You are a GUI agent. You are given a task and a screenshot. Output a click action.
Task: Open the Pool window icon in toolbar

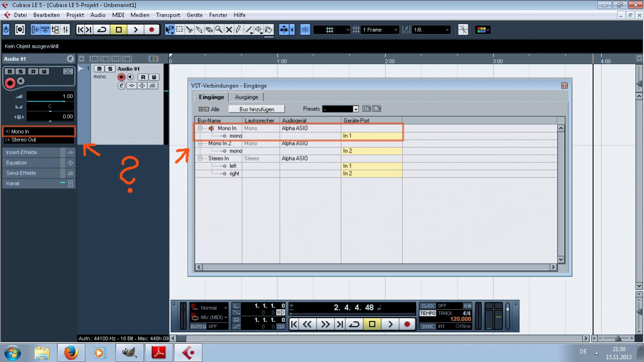[x=55, y=30]
